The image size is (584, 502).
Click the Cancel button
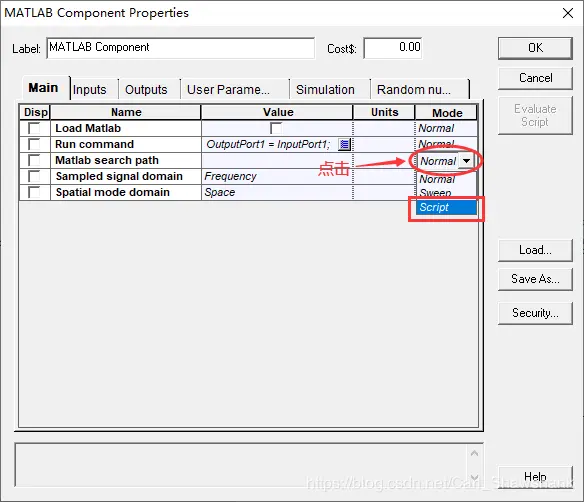(535, 78)
